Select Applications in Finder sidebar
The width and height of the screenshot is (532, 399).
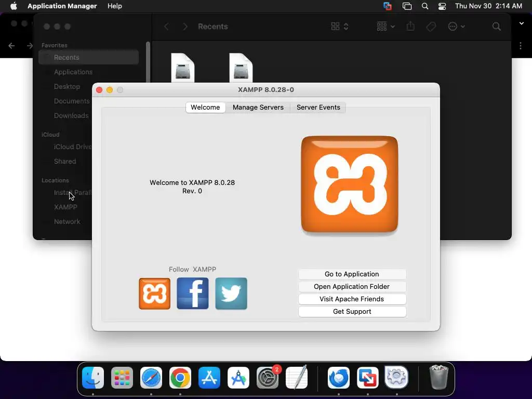click(73, 72)
